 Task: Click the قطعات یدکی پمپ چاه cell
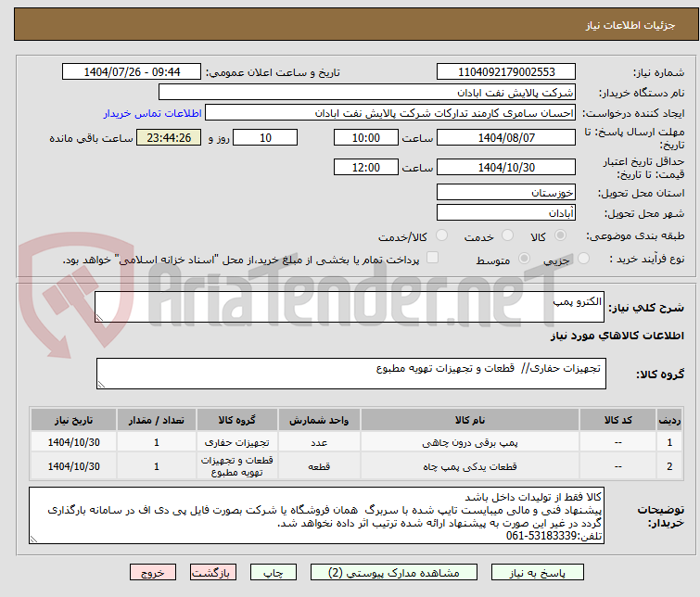[470, 466]
